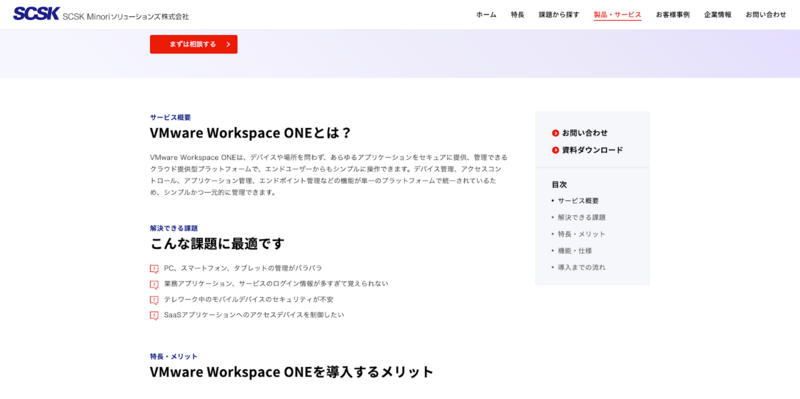Open the お問い合わせ item in top navigation
Screen dimensions: 800x399
766,15
